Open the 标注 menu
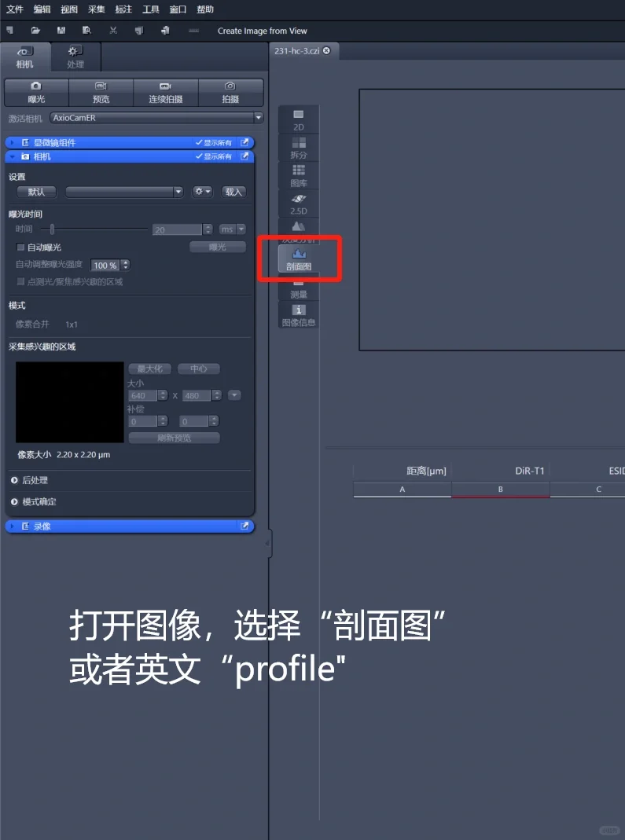 click(124, 9)
